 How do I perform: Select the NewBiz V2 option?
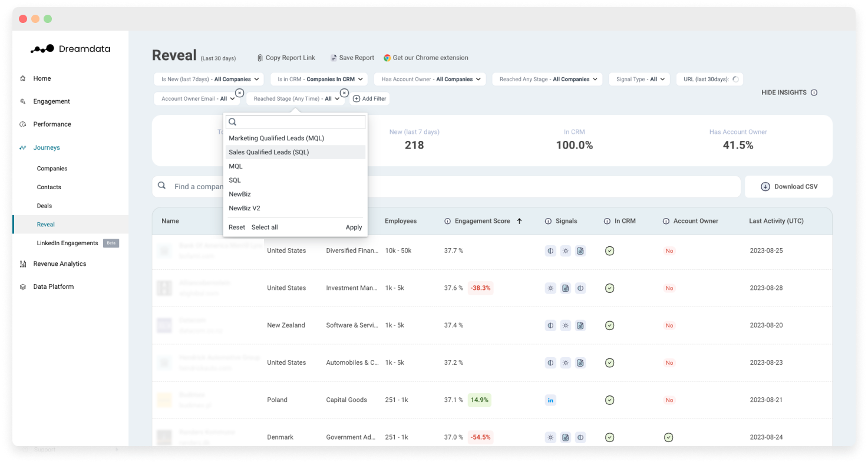tap(295, 208)
